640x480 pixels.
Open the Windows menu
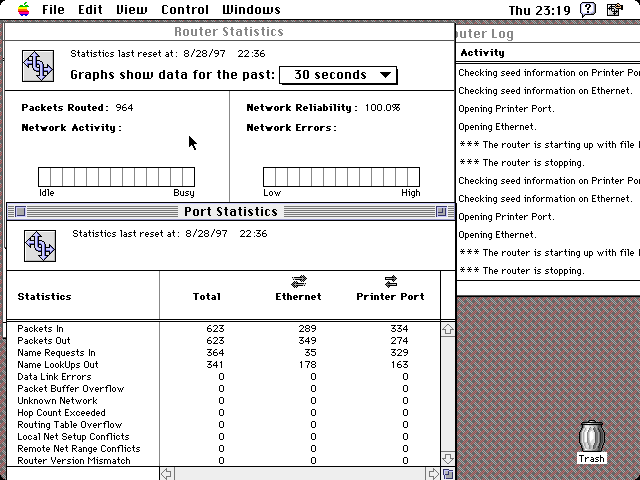tap(251, 9)
